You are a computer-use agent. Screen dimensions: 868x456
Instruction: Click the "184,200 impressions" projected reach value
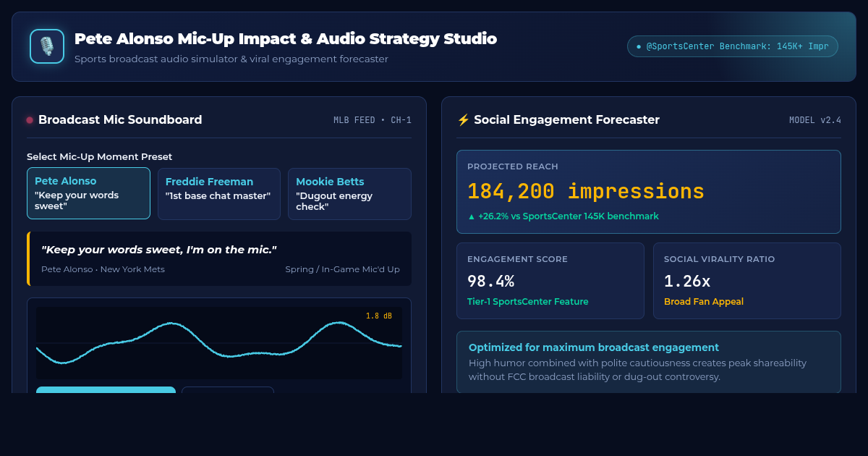pyautogui.click(x=586, y=192)
